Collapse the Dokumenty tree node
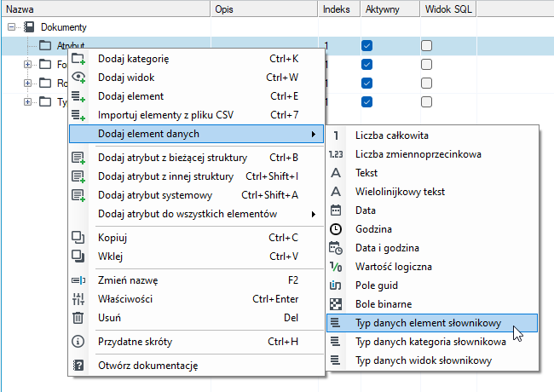 [x=11, y=27]
